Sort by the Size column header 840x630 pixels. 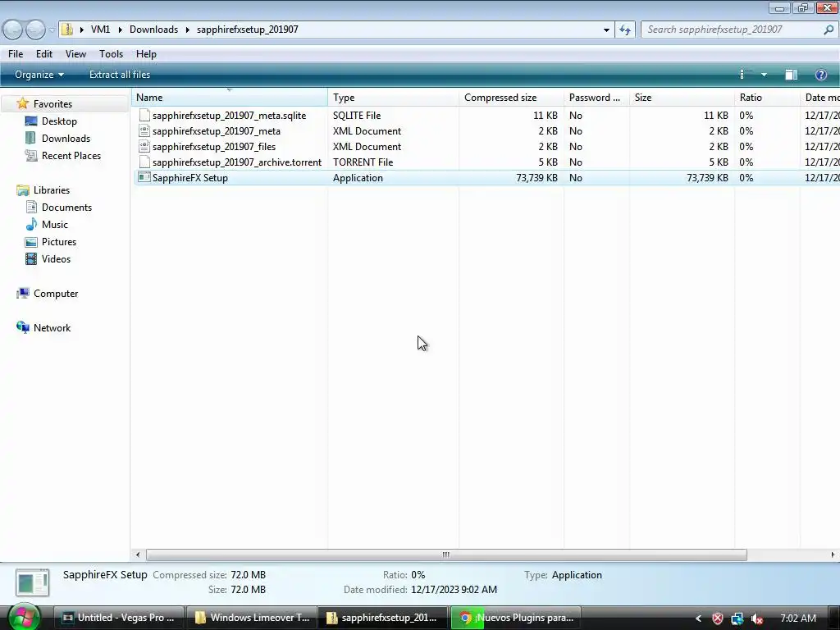(x=682, y=98)
